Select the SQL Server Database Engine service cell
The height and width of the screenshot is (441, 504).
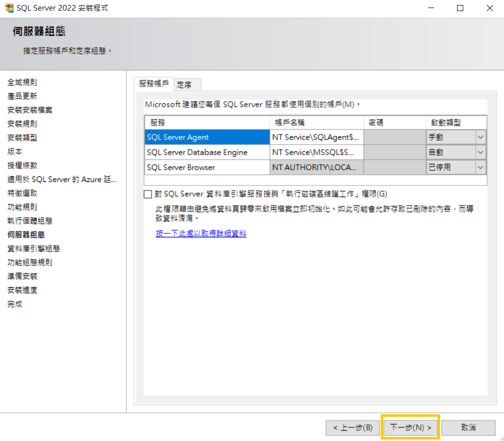click(x=207, y=153)
